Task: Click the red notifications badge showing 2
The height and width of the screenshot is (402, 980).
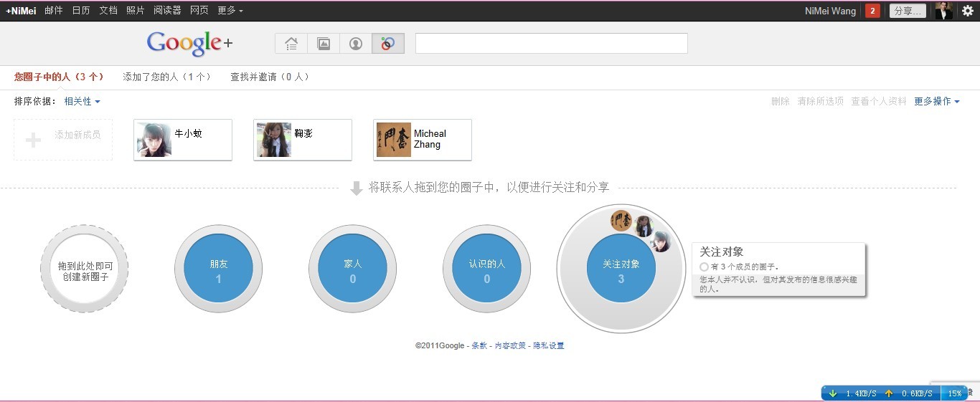Action: [x=872, y=11]
